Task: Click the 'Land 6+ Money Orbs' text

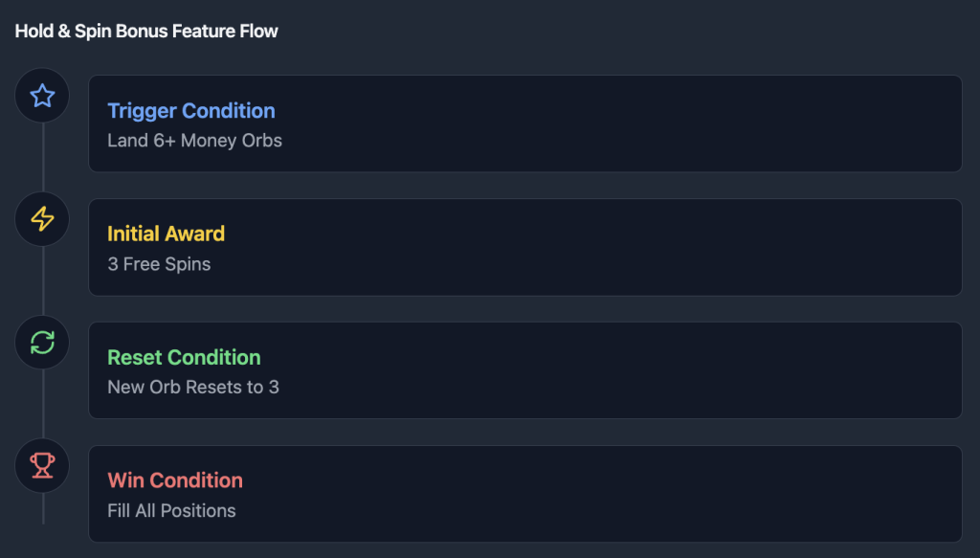Action: pyautogui.click(x=194, y=141)
